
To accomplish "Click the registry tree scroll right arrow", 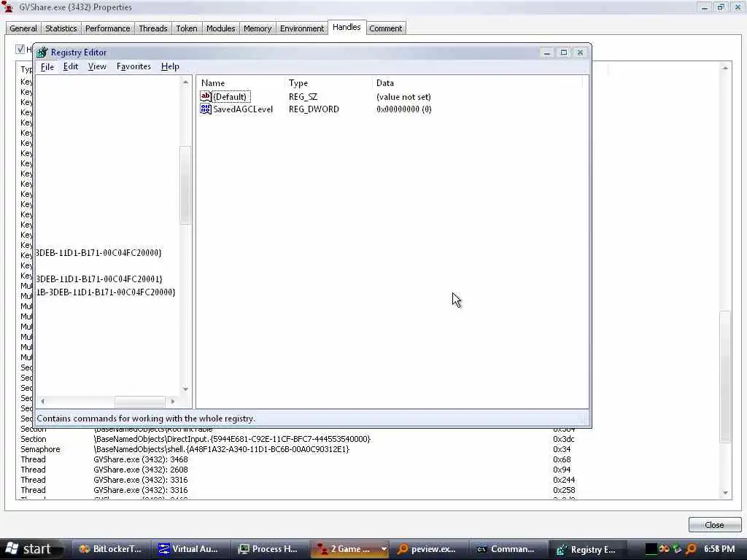I will click(x=172, y=402).
